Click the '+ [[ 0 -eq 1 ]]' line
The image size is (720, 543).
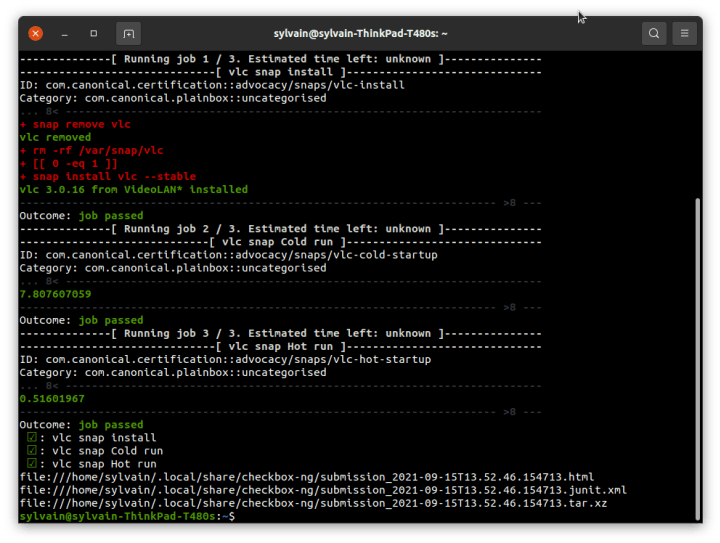click(69, 163)
